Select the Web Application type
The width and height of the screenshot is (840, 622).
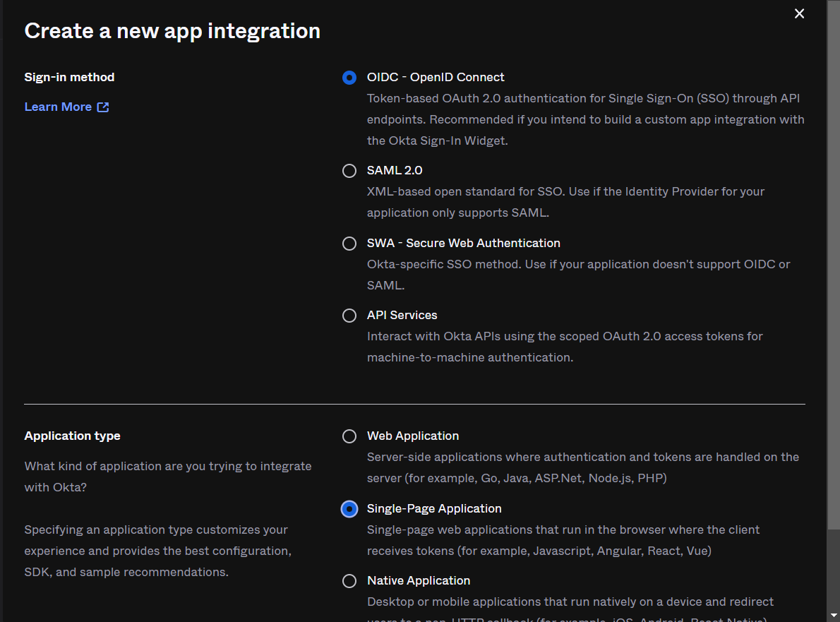(x=349, y=436)
